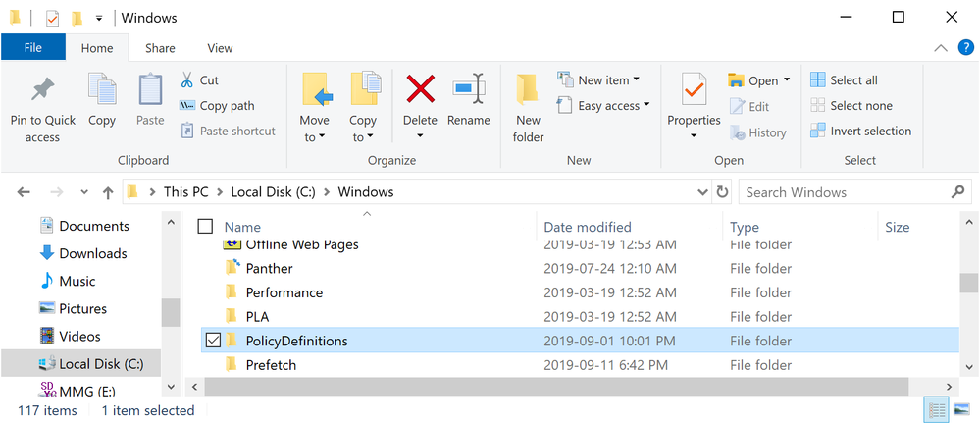980x424 pixels.
Task: Open the History feature
Action: click(757, 132)
